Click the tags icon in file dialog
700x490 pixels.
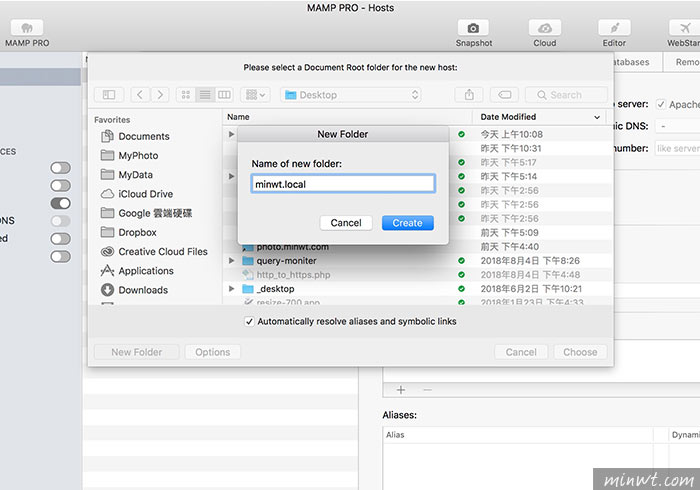click(x=504, y=95)
